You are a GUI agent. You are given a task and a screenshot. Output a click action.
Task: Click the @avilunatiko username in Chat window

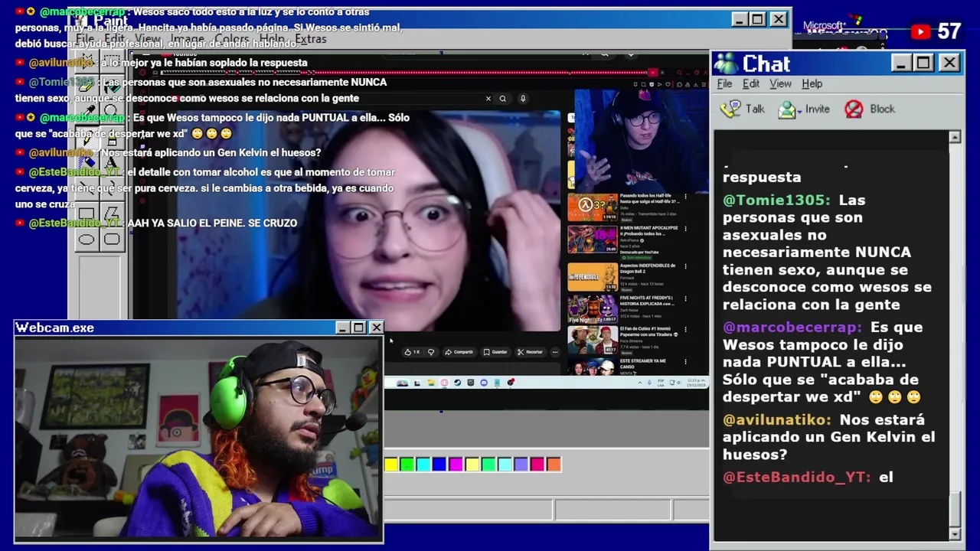(x=776, y=419)
